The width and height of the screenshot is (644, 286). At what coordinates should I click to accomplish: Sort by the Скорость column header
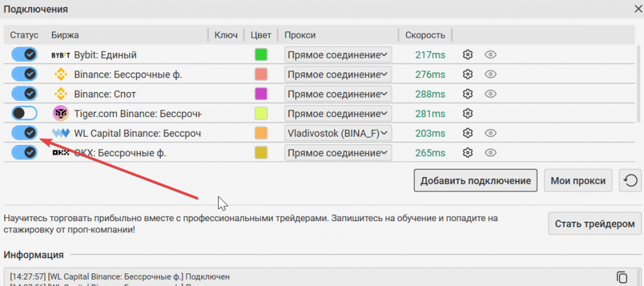pyautogui.click(x=425, y=35)
